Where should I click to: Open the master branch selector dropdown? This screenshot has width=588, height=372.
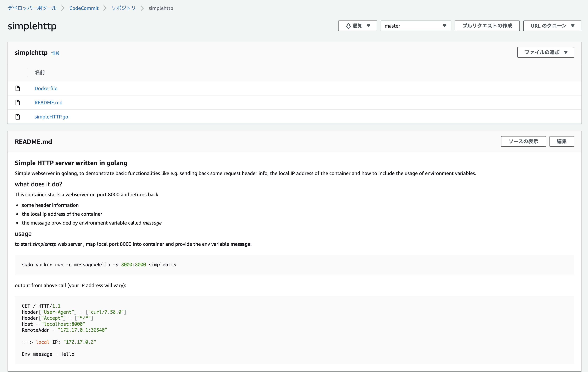click(415, 26)
